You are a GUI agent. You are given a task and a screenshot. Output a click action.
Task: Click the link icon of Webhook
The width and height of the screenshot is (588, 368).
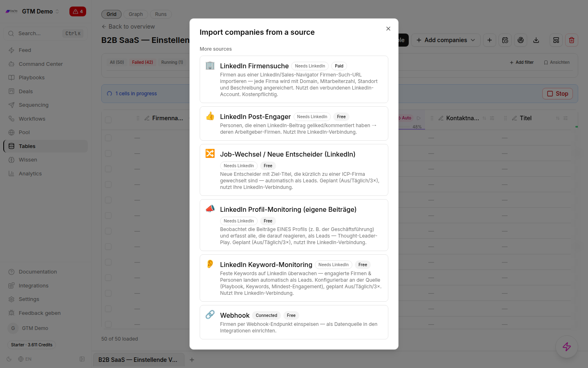[x=210, y=314]
